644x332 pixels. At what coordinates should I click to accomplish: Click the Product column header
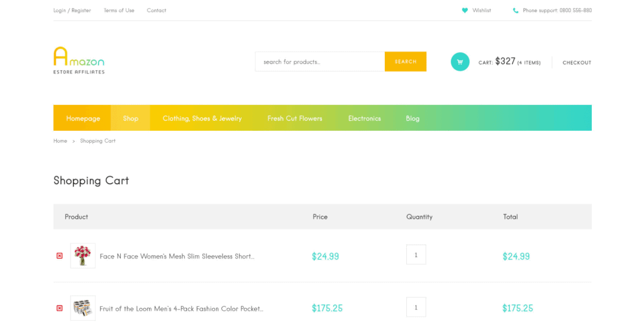(x=76, y=216)
